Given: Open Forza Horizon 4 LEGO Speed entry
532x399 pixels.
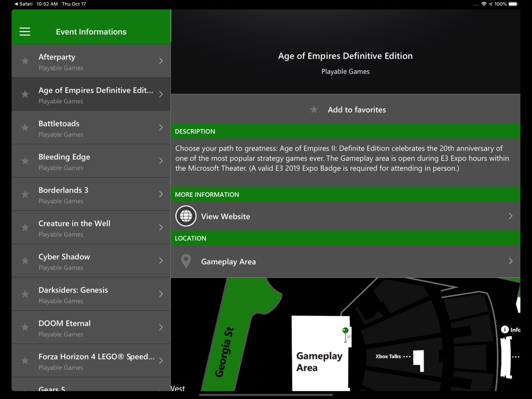Looking at the screenshot, I should (91, 361).
